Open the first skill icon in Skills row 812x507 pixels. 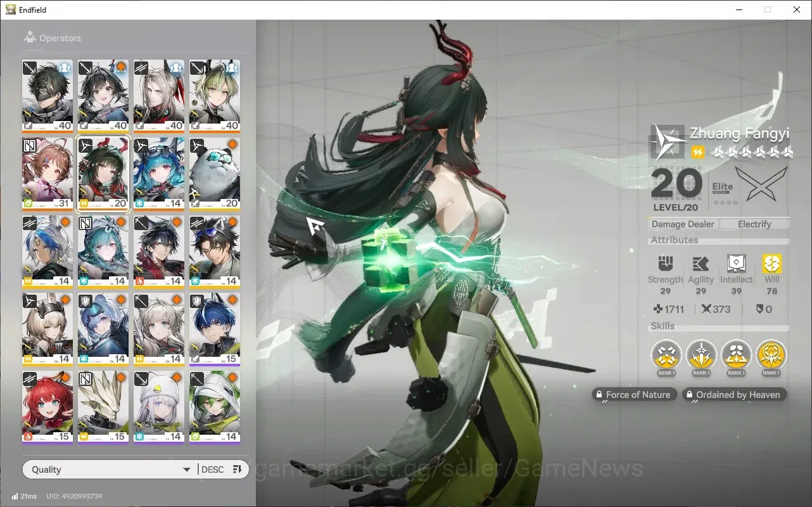666,356
